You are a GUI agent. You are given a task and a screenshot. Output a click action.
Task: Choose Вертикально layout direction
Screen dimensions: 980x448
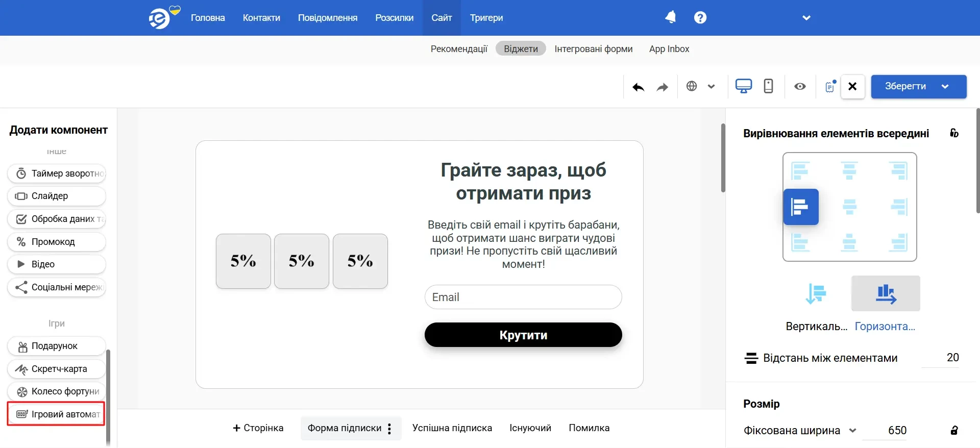816,294
